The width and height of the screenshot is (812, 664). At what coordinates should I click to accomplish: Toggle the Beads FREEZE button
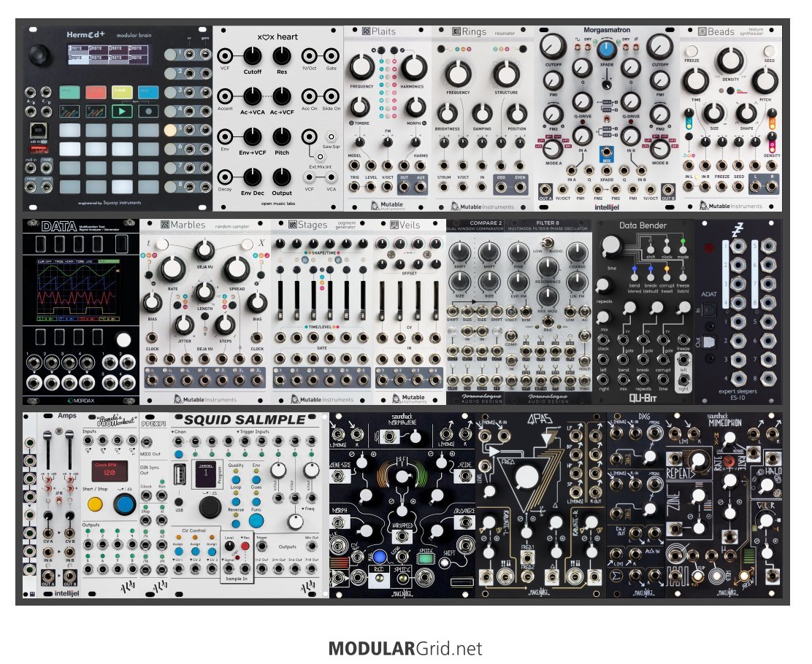coord(692,51)
